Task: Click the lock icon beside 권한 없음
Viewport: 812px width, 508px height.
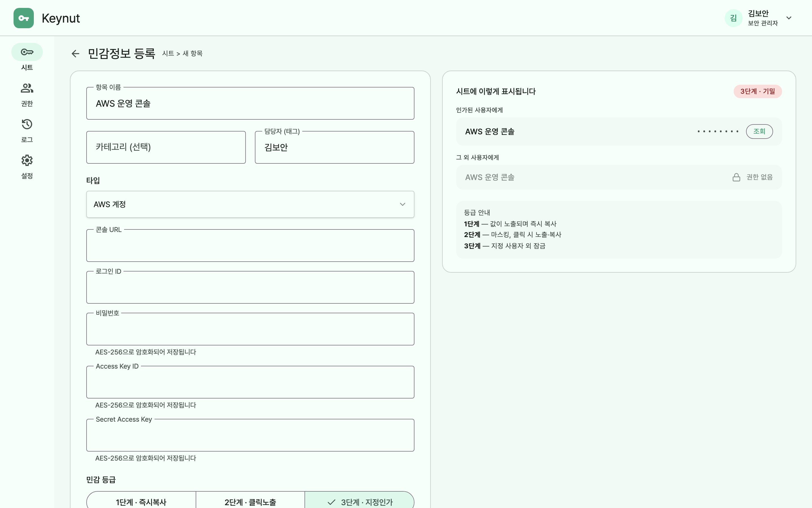Action: 736,177
